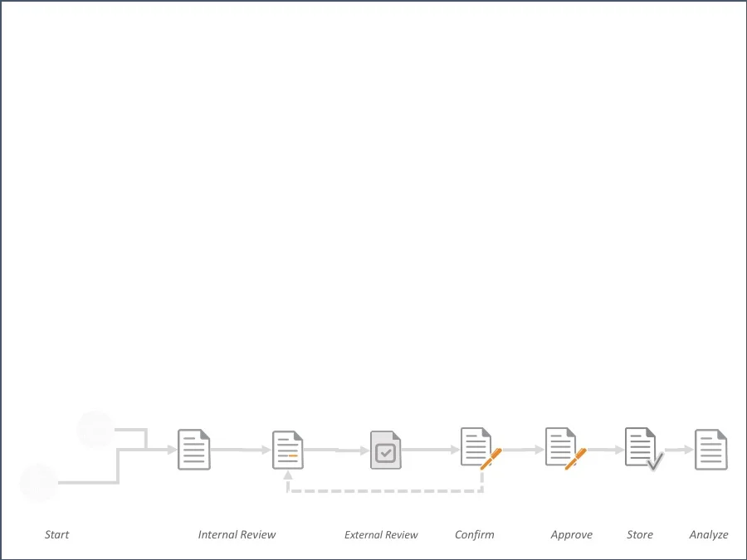
Task: Click the branching connector line from Start
Action: coord(120,465)
